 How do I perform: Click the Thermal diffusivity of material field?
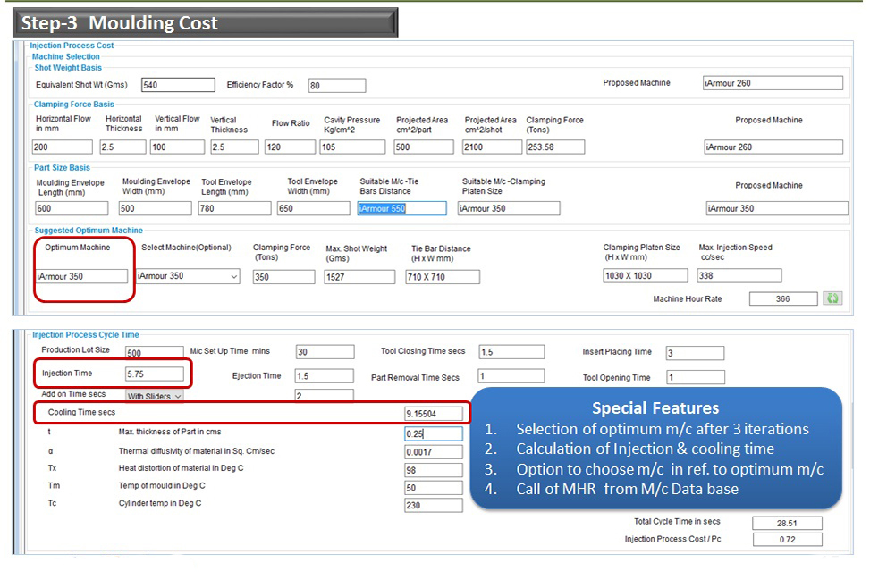(434, 452)
